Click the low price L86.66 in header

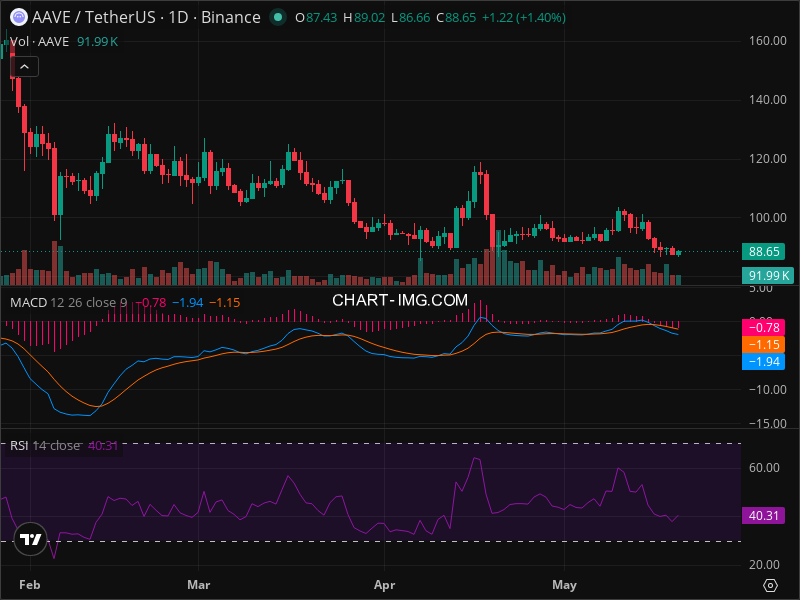(x=411, y=18)
